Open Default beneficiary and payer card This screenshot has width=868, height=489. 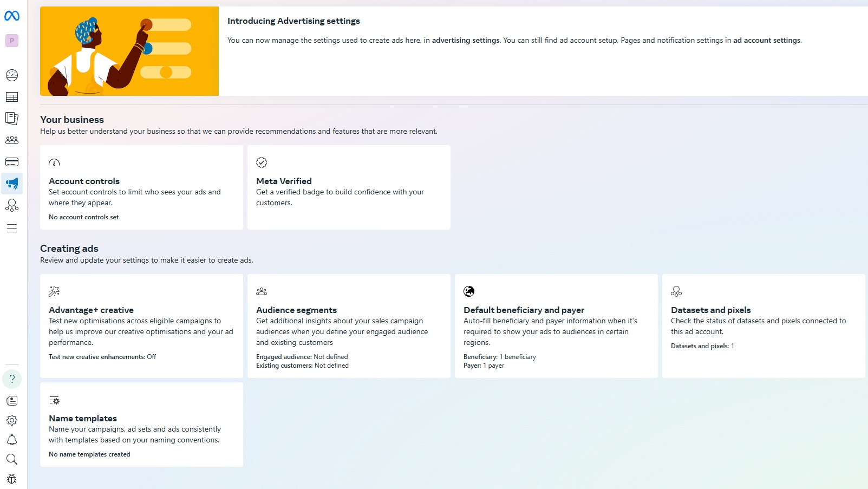pyautogui.click(x=556, y=326)
